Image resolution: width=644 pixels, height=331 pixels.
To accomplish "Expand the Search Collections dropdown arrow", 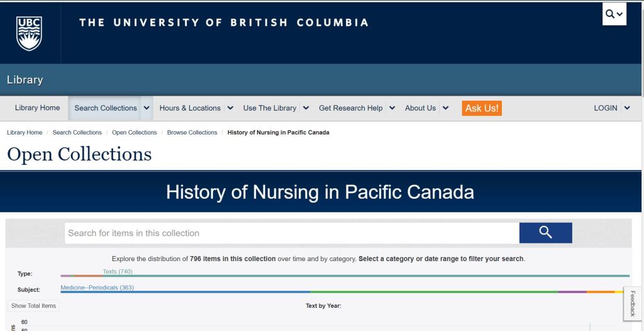I will [x=147, y=108].
